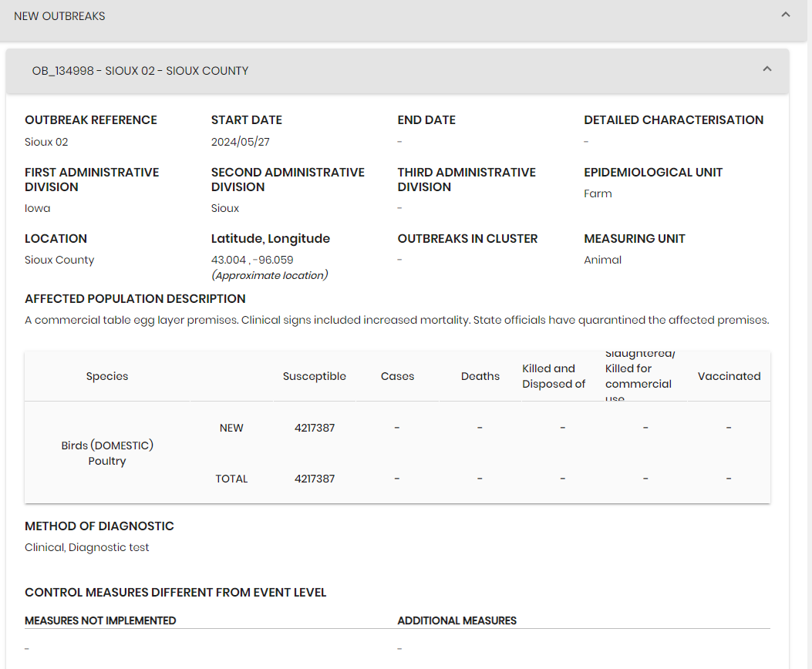Click the Additional Measures heading
Screen dimensions: 812x669
tap(457, 620)
